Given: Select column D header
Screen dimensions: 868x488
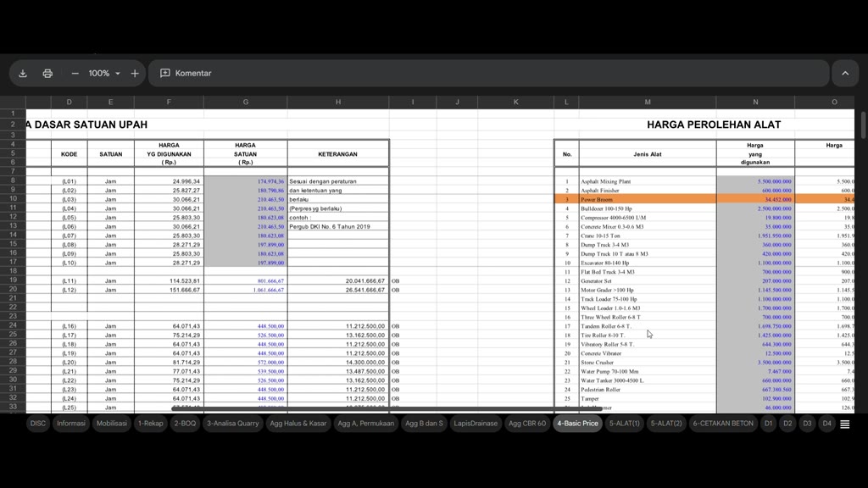Looking at the screenshot, I should click(x=70, y=102).
